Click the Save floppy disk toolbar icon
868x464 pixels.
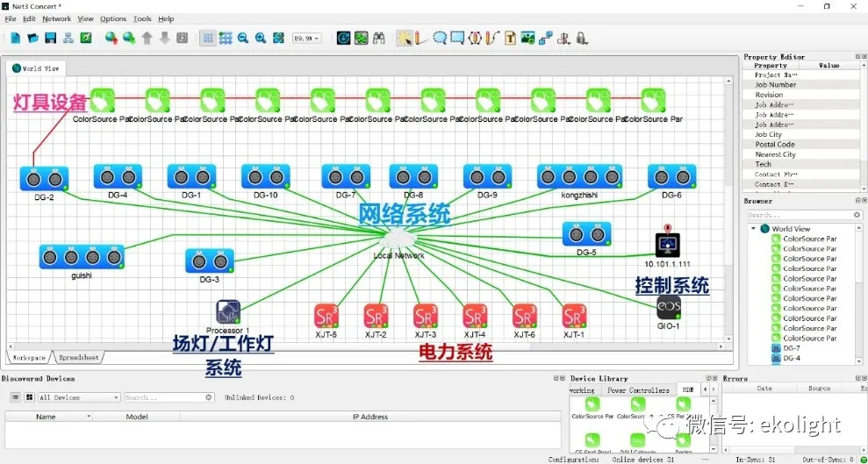point(50,38)
